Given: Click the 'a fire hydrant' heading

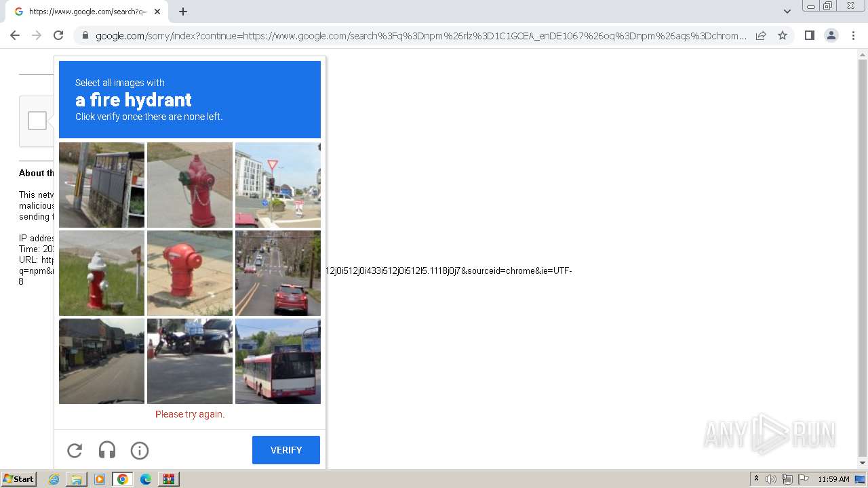Looking at the screenshot, I should click(x=134, y=100).
